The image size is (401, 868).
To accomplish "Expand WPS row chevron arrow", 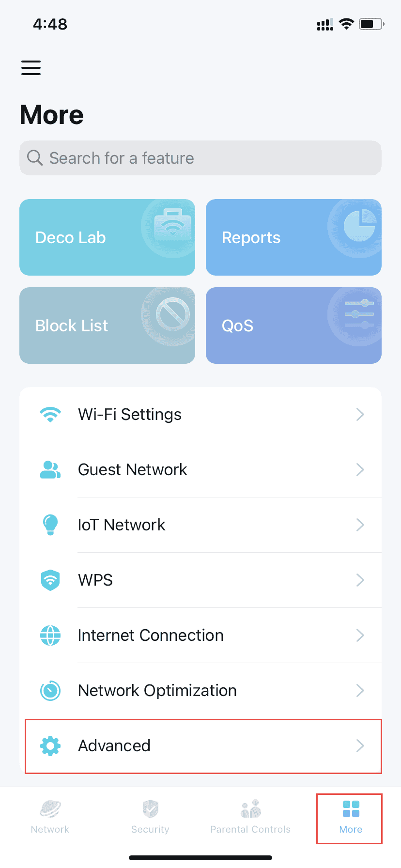I will 360,580.
